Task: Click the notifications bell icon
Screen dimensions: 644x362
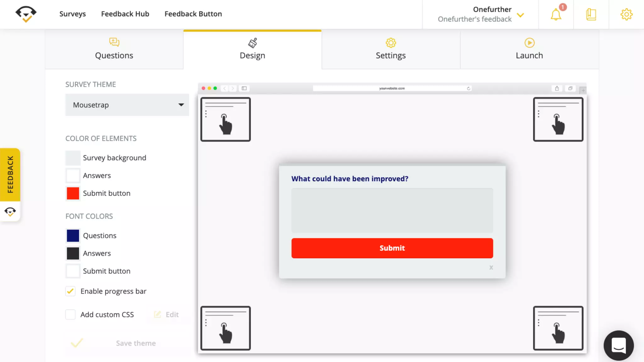Action: pyautogui.click(x=556, y=14)
